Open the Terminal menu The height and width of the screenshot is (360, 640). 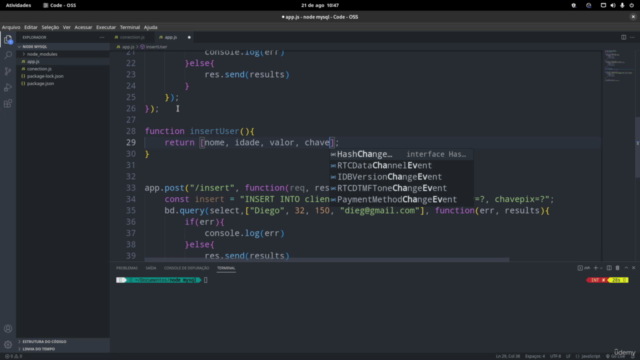(130, 27)
